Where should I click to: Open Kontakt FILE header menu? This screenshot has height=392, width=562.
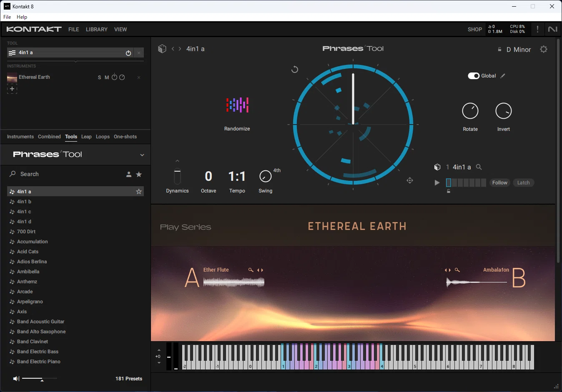click(74, 30)
